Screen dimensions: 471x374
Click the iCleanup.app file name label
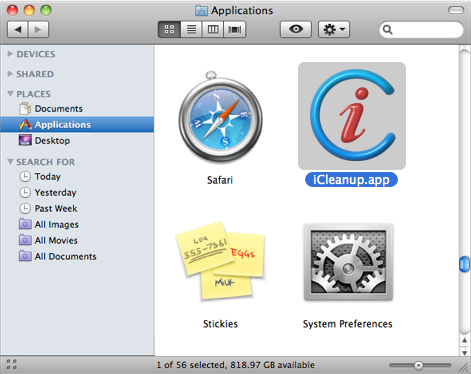(x=351, y=180)
